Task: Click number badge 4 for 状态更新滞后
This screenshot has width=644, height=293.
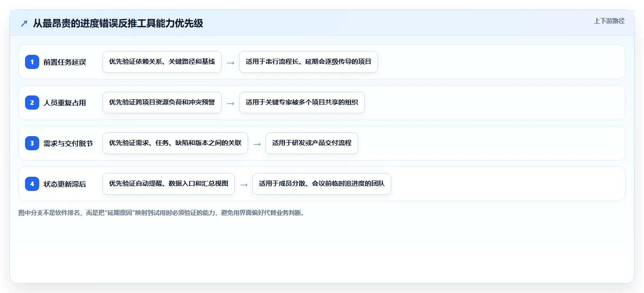Action: (32, 184)
